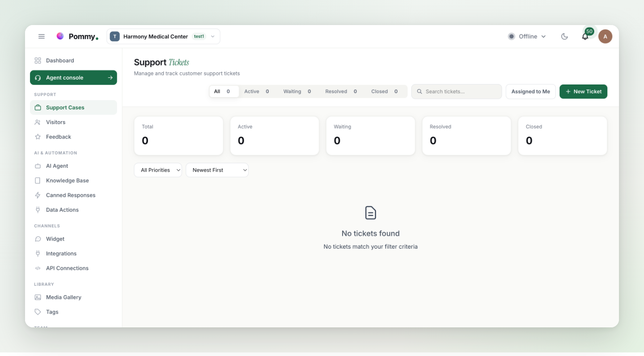Click the arrow on Agent console button

(x=110, y=78)
